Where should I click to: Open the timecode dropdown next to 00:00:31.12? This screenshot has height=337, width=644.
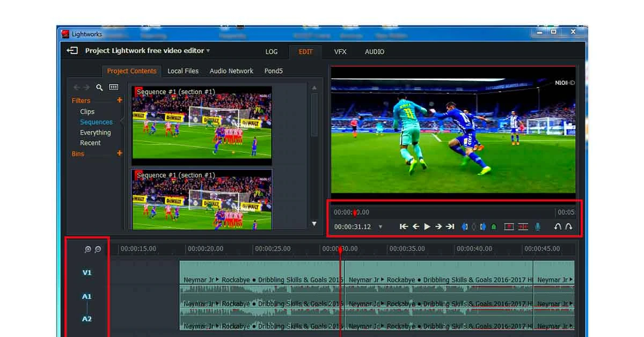point(380,226)
